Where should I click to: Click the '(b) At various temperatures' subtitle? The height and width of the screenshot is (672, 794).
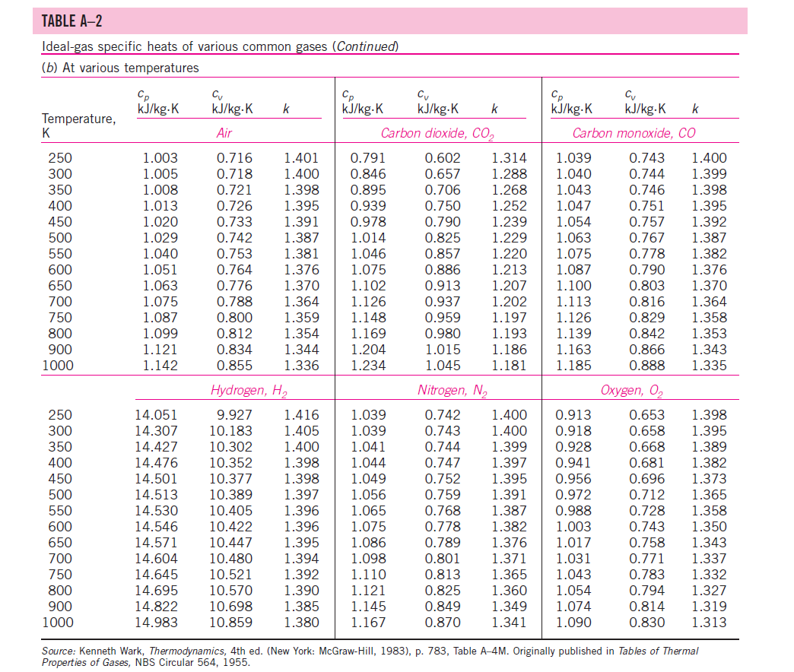120,68
